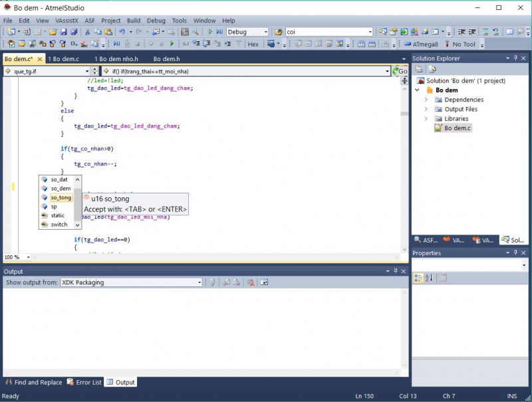Open the Debug configuration dropdown

[265, 32]
